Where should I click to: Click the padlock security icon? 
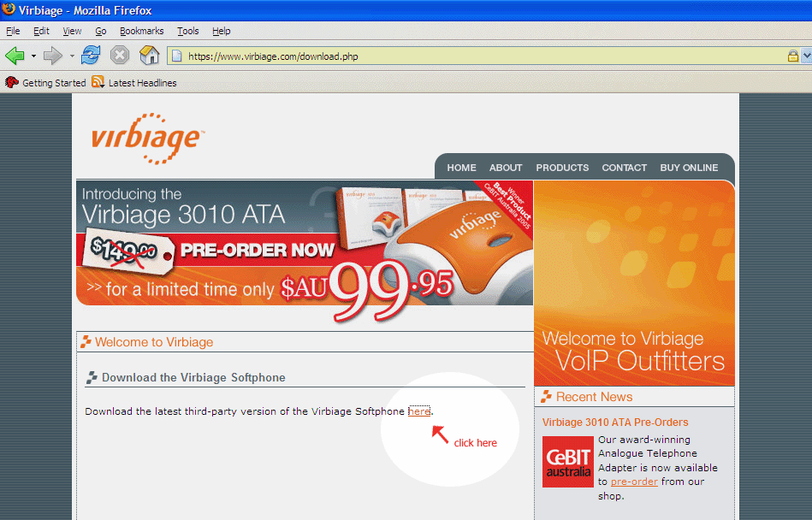[x=793, y=56]
